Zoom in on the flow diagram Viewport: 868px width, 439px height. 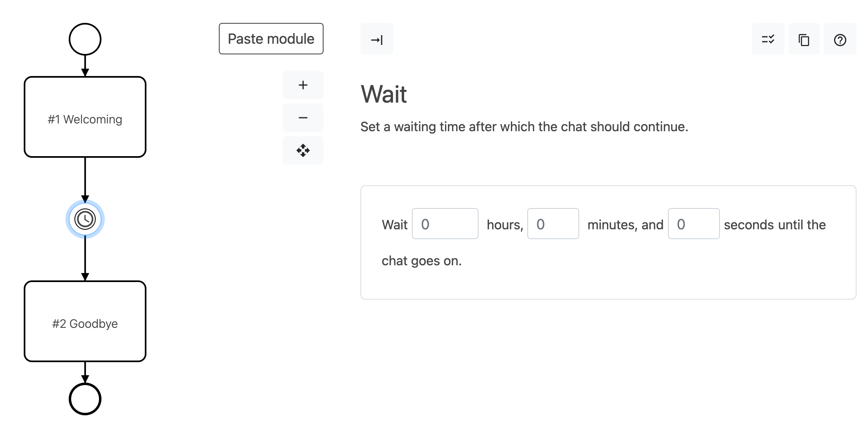click(x=303, y=85)
